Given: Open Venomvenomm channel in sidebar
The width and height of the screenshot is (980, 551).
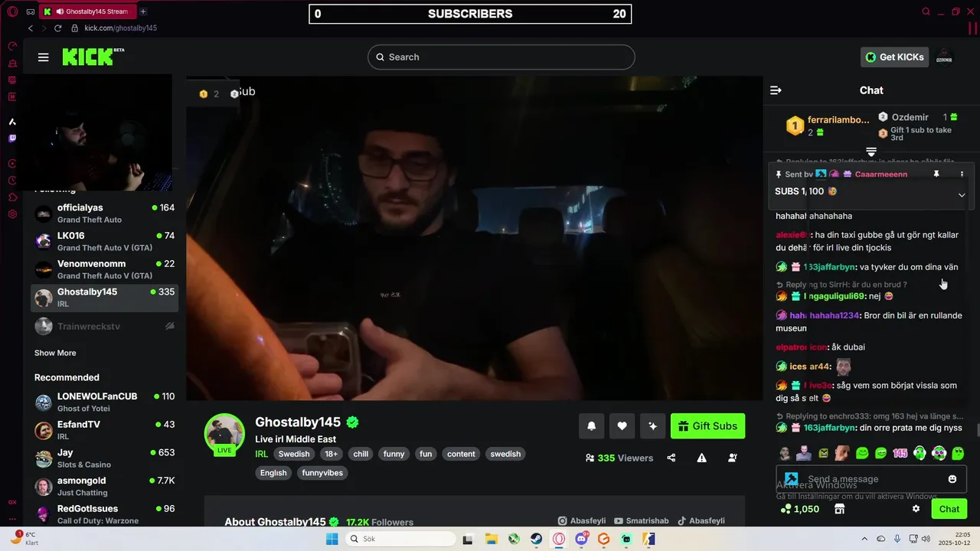Looking at the screenshot, I should (x=105, y=269).
